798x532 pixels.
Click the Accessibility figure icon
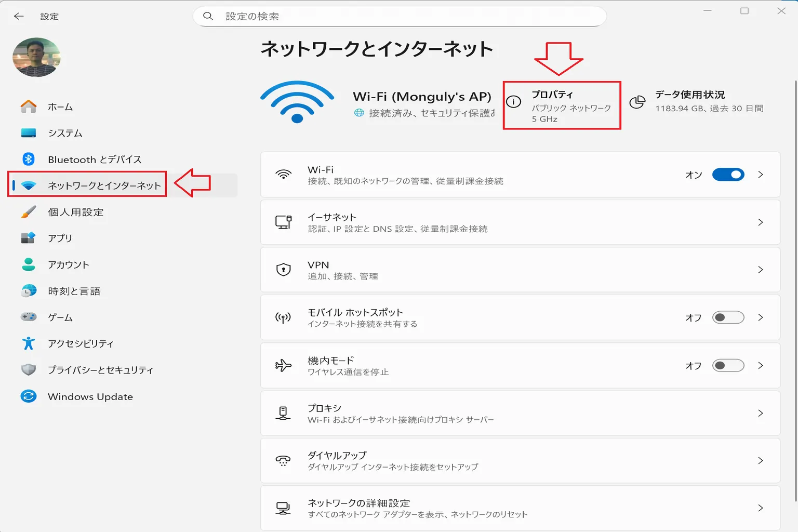click(x=29, y=343)
